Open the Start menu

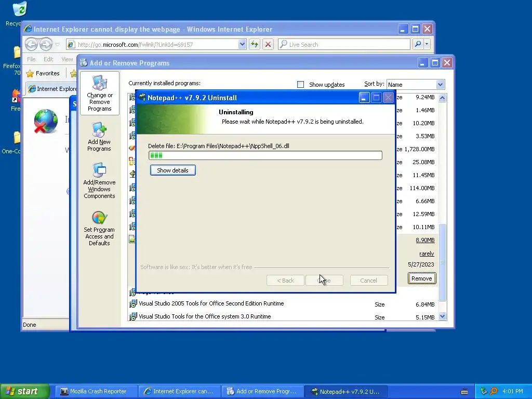tap(24, 391)
